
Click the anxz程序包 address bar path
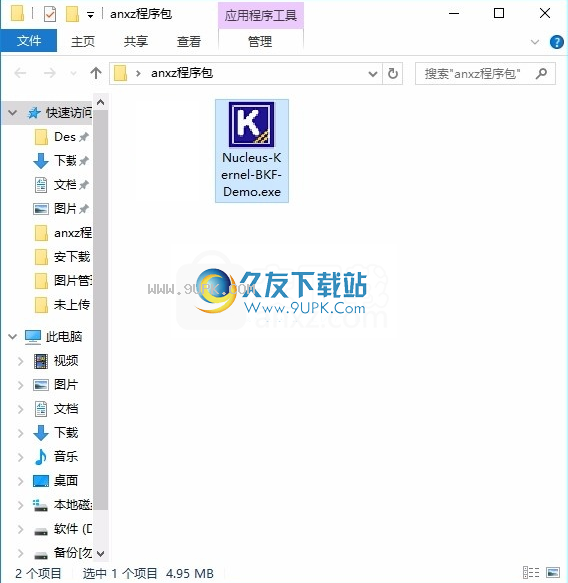pos(182,73)
